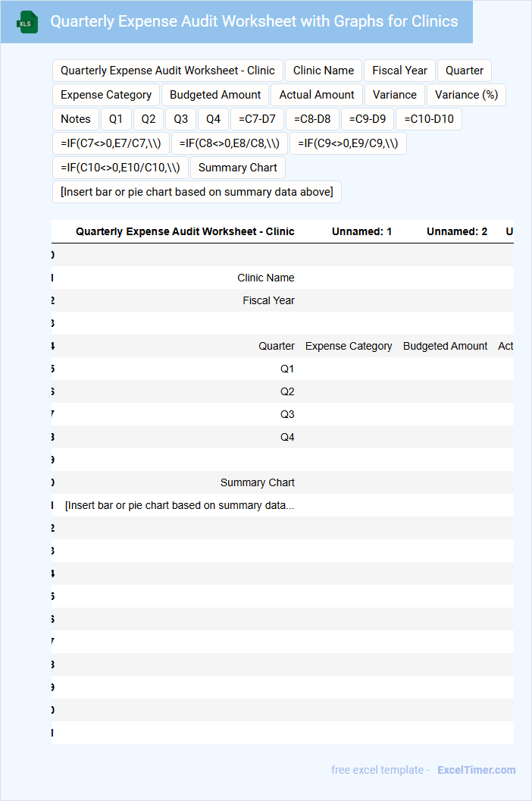532x801 pixels.
Task: Click the 'Quarter' table cell
Action: (276, 346)
